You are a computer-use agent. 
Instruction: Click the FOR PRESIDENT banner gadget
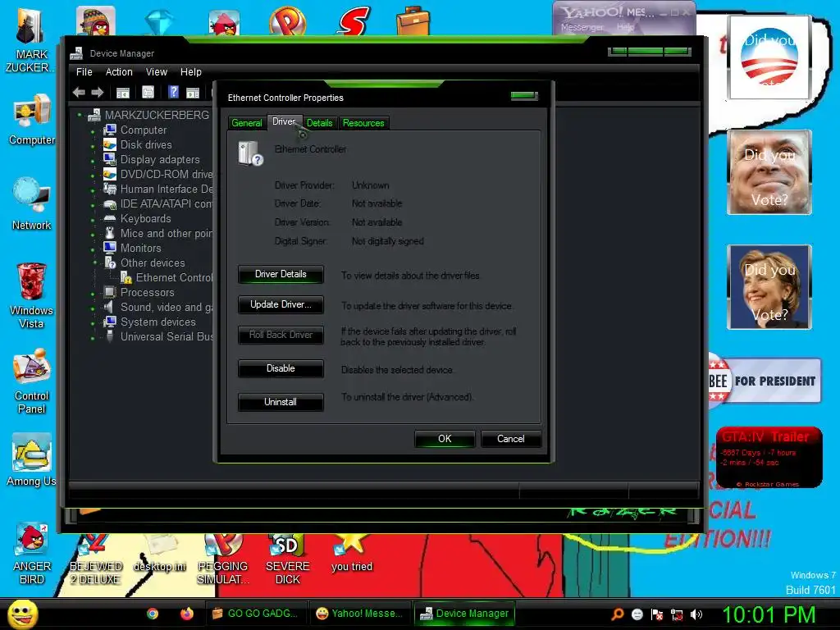[765, 381]
